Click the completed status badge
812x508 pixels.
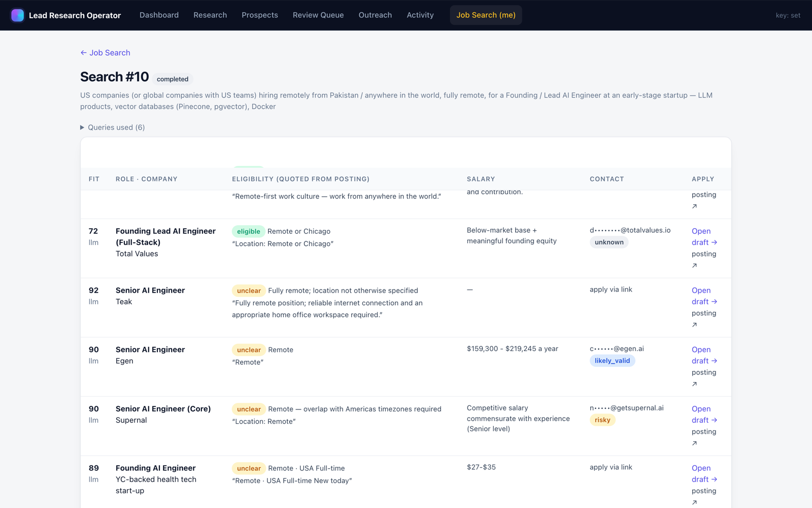click(x=173, y=79)
